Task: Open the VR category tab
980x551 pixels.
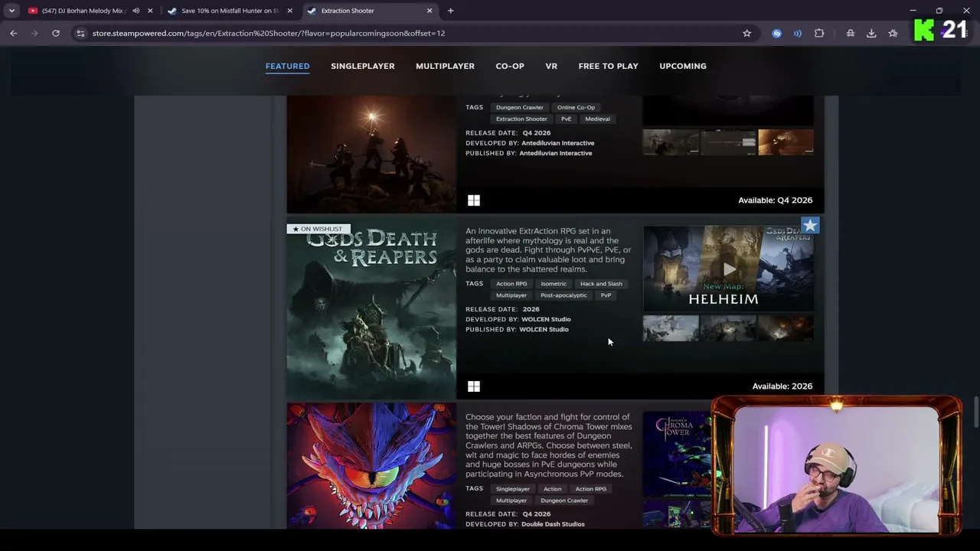Action: point(551,66)
